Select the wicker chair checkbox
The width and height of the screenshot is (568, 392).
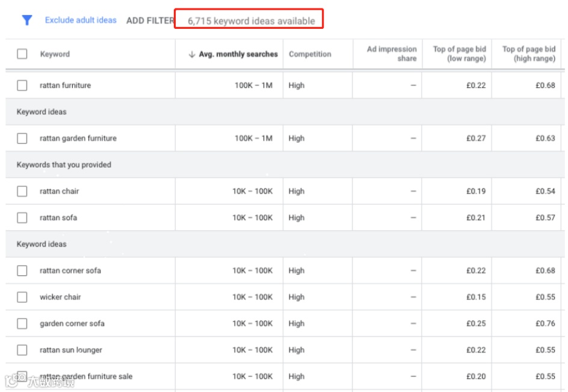tap(22, 297)
